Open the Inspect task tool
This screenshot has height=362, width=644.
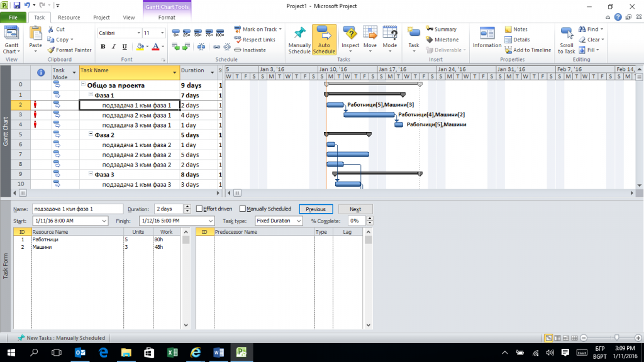(x=350, y=34)
